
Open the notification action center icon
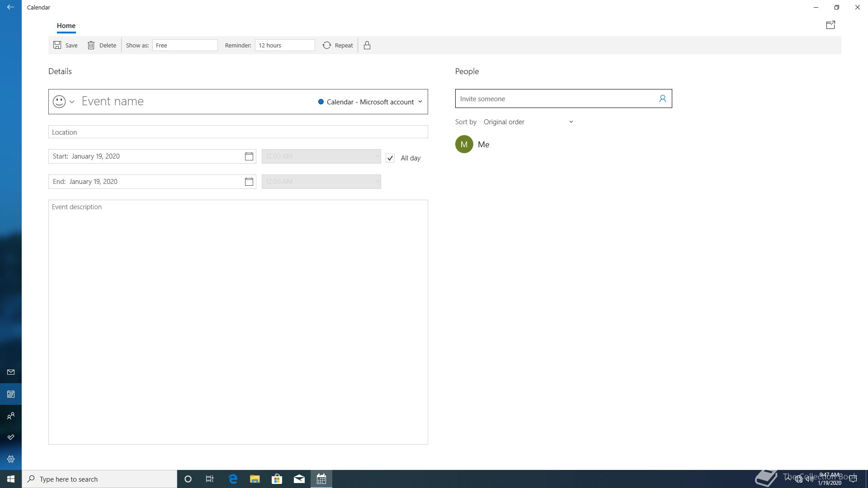click(853, 479)
